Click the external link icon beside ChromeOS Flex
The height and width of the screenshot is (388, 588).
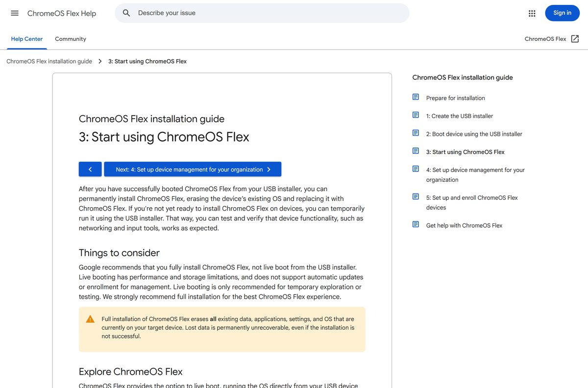tap(575, 39)
